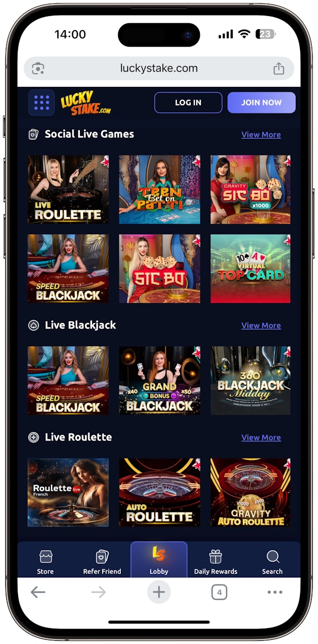Click the JOIN NOW button
This screenshot has width=318, height=644.
click(x=261, y=103)
